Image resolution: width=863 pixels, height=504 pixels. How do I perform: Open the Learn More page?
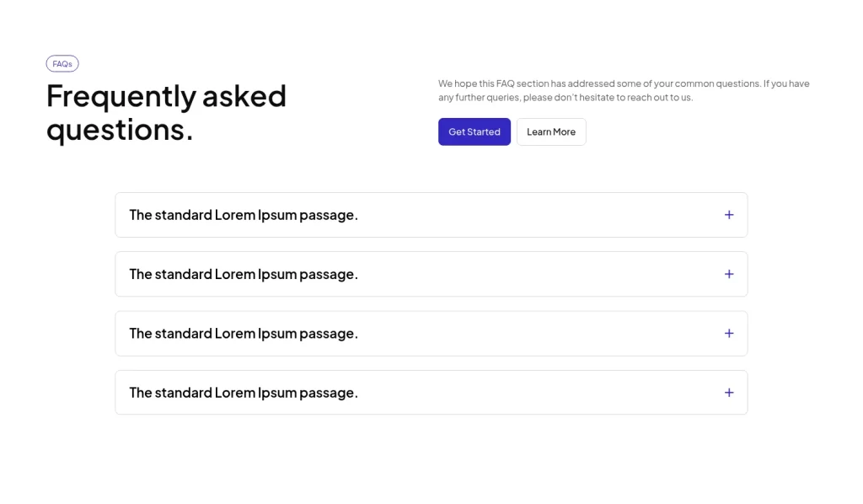coord(551,131)
